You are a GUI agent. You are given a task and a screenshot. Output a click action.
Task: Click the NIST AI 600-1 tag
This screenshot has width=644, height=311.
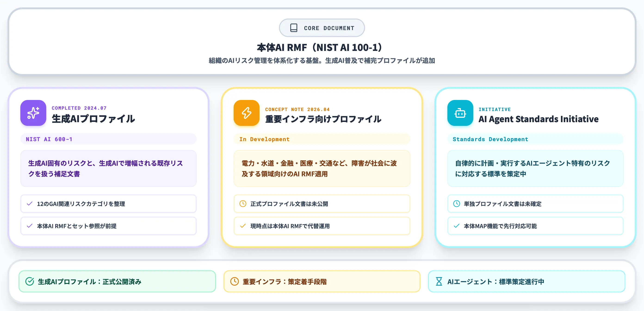(108, 139)
